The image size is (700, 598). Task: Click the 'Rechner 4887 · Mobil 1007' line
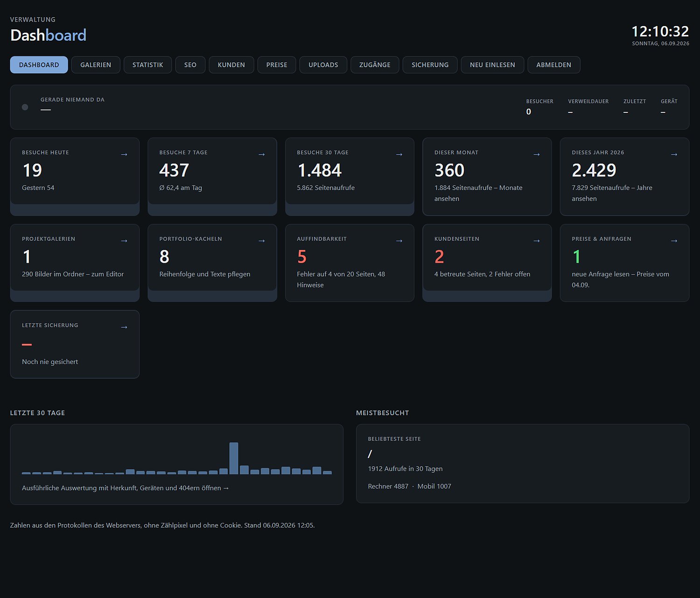409,486
